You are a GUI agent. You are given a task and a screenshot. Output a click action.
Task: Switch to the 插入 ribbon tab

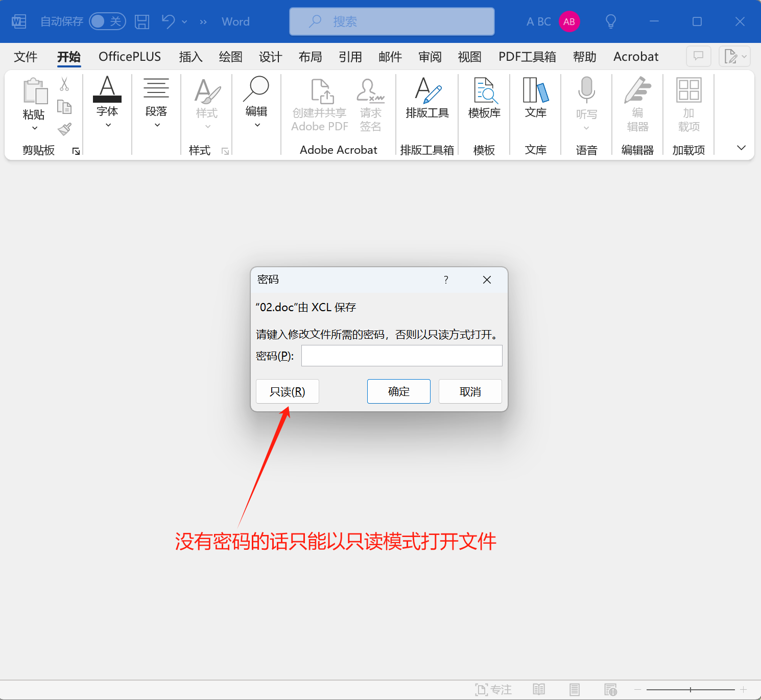click(190, 57)
